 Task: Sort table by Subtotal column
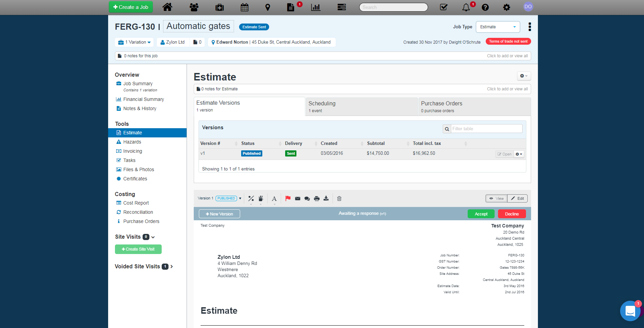pos(388,144)
